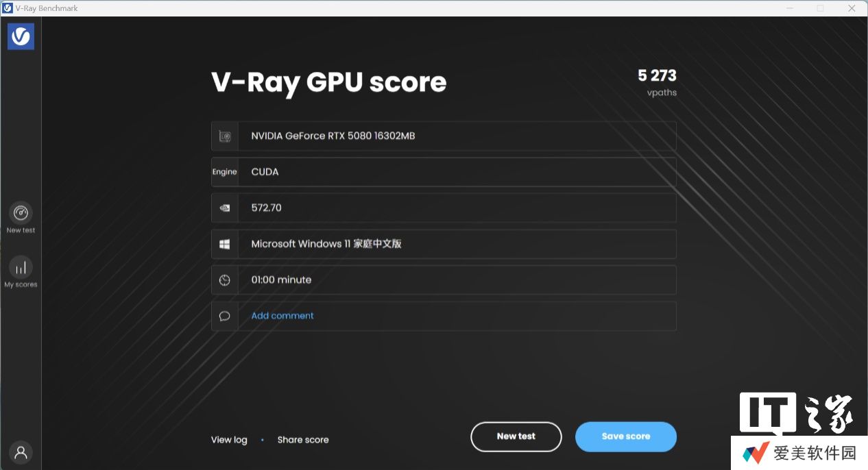The width and height of the screenshot is (868, 470).
Task: Select driver version 572.70 text
Action: coord(267,208)
